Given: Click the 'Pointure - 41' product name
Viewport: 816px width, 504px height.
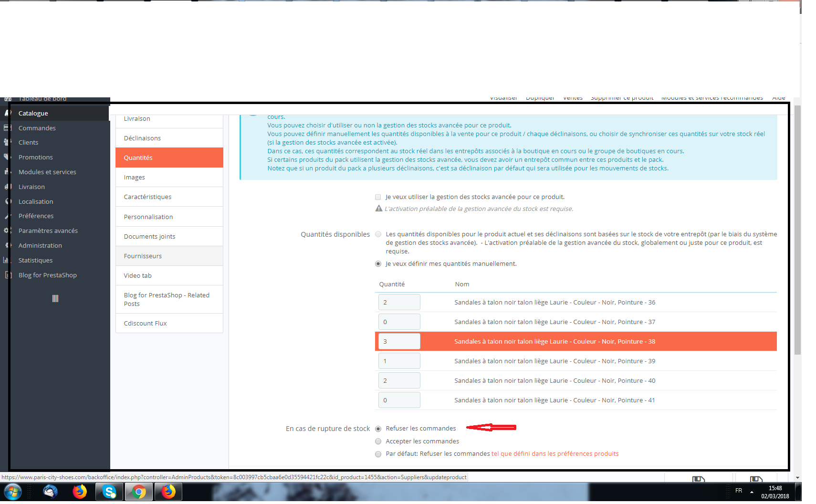Looking at the screenshot, I should click(x=554, y=400).
